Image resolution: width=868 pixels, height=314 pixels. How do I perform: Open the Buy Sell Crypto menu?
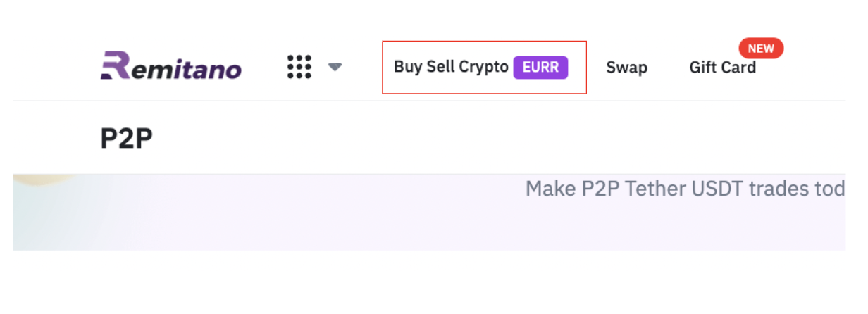451,67
